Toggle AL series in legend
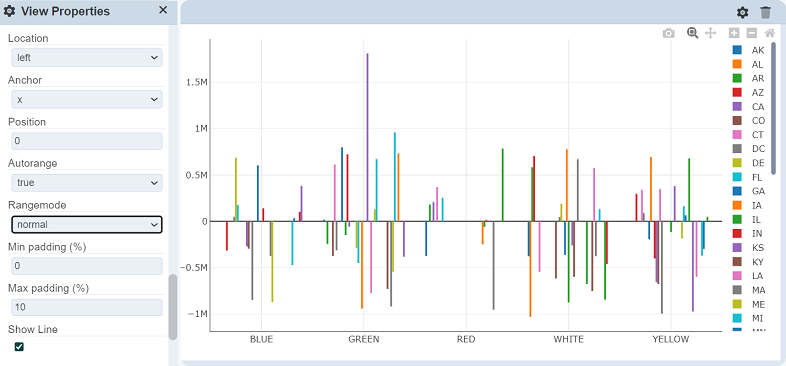Screen dimensions: 786x366 [748, 64]
